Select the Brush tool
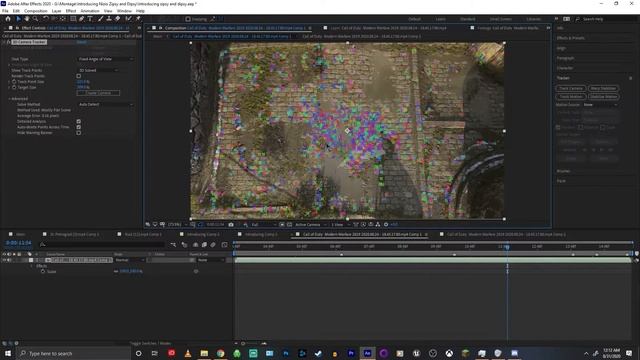 click(x=100, y=19)
